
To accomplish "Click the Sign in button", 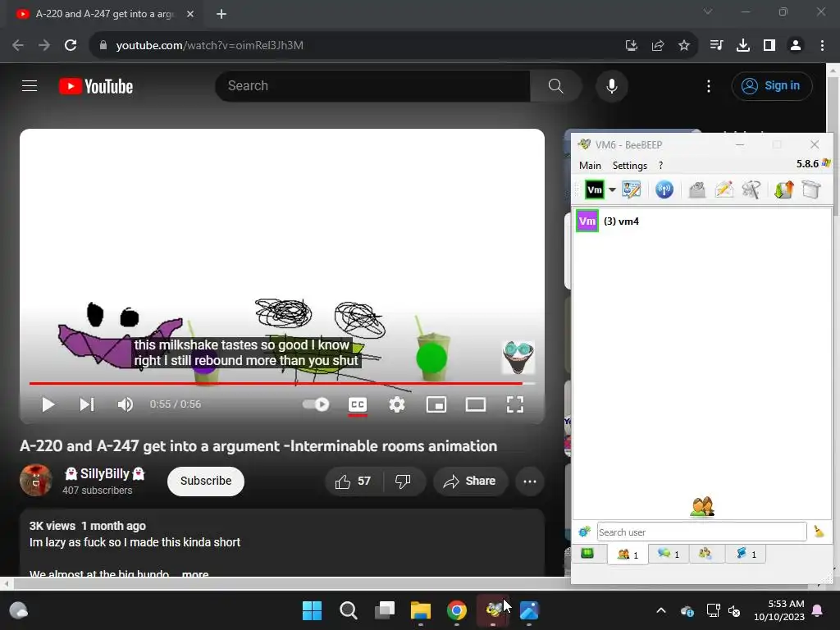I will [771, 85].
